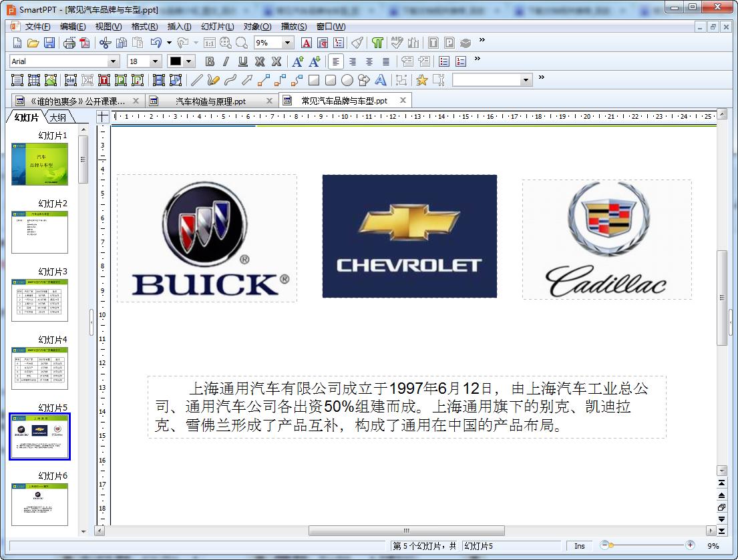This screenshot has height=560, width=738.
Task: Open a file with the folder icon
Action: pyautogui.click(x=33, y=43)
